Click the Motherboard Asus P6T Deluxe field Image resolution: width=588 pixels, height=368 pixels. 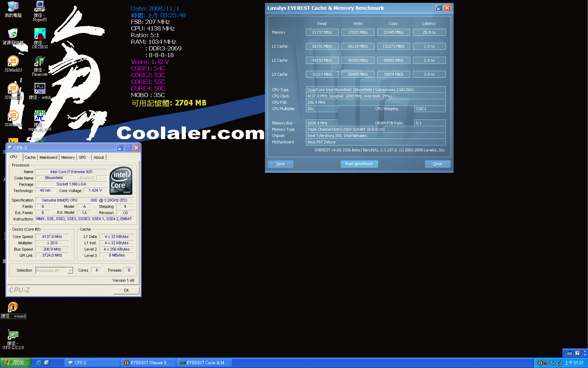[376, 142]
